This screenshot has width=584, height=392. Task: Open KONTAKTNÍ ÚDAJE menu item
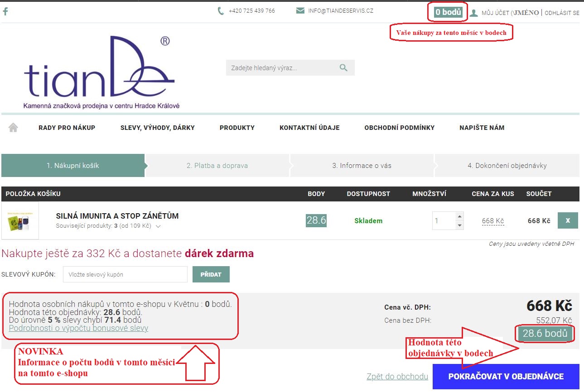tap(309, 128)
